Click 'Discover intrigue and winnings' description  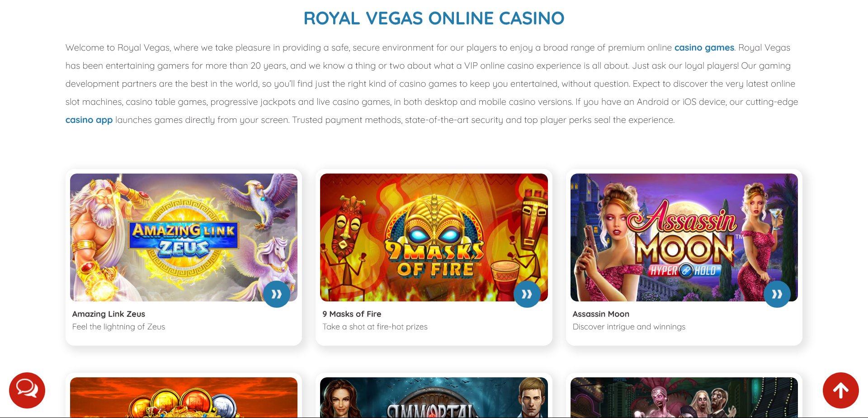[x=629, y=327]
